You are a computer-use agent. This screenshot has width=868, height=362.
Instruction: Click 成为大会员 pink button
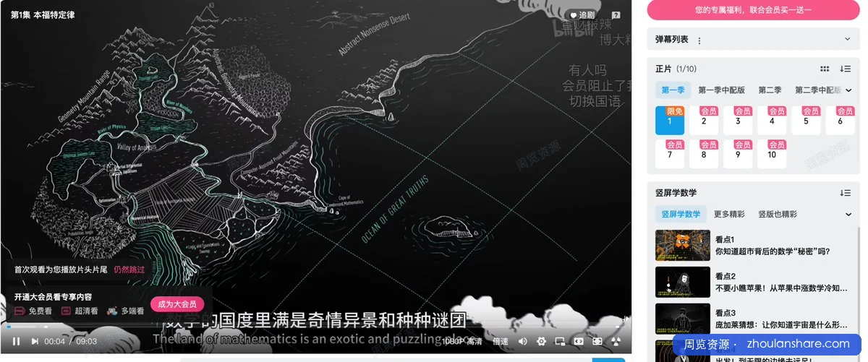point(177,304)
